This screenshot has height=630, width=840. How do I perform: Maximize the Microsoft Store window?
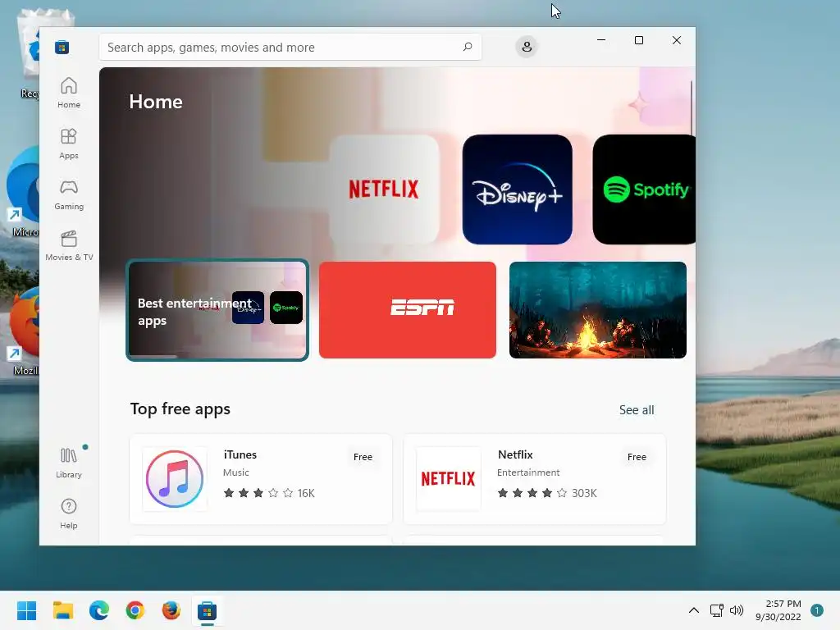tap(638, 40)
